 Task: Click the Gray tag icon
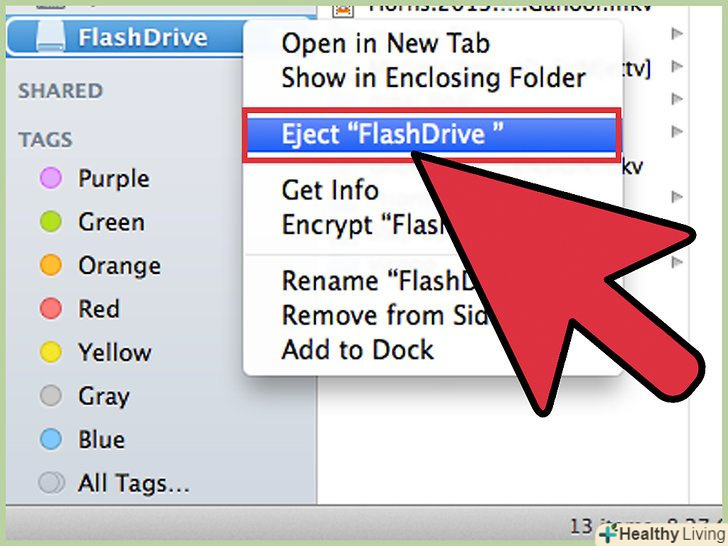pos(51,396)
